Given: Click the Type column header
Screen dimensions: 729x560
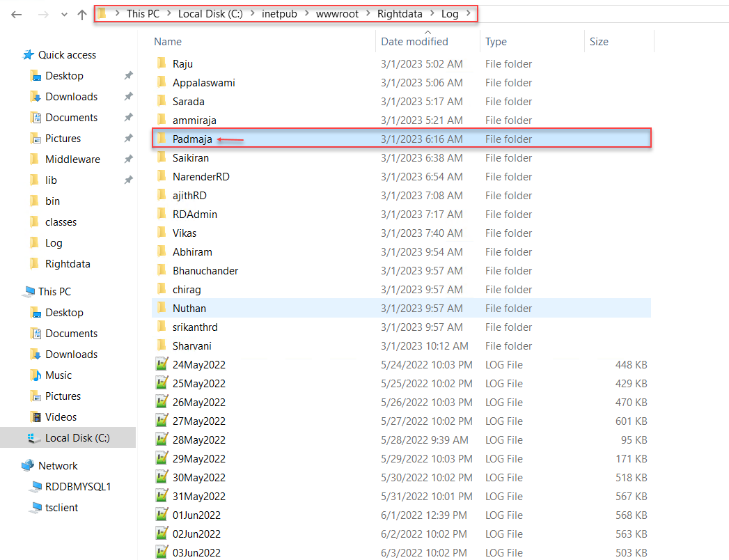Looking at the screenshot, I should pyautogui.click(x=496, y=42).
